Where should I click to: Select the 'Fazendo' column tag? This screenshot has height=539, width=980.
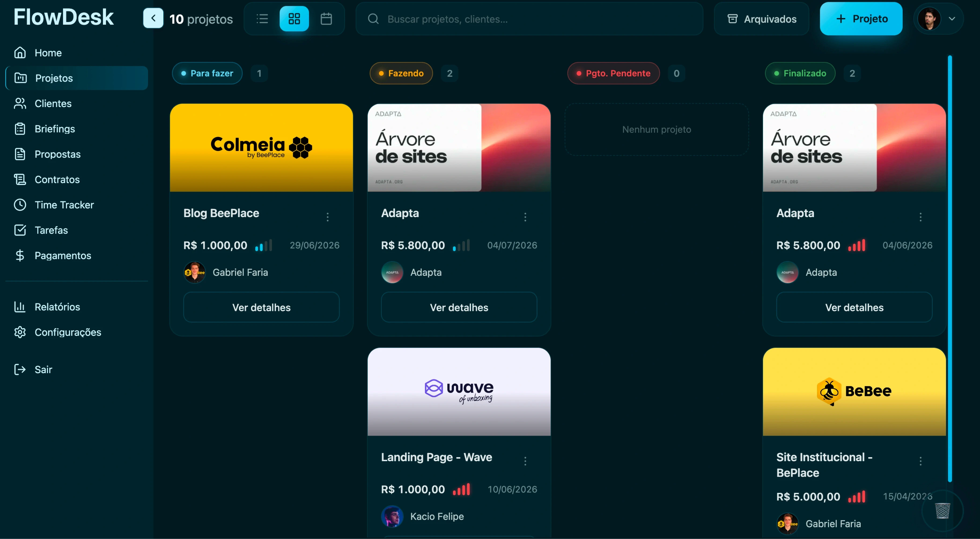(401, 73)
